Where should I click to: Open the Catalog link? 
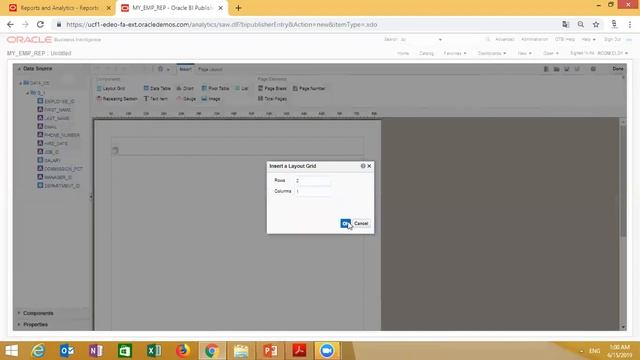(426, 53)
